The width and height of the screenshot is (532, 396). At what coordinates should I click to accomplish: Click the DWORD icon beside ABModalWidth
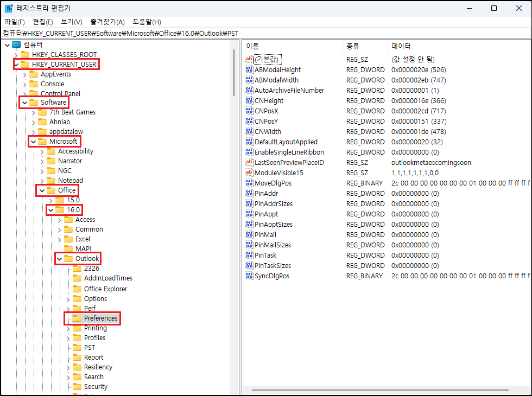(x=249, y=80)
